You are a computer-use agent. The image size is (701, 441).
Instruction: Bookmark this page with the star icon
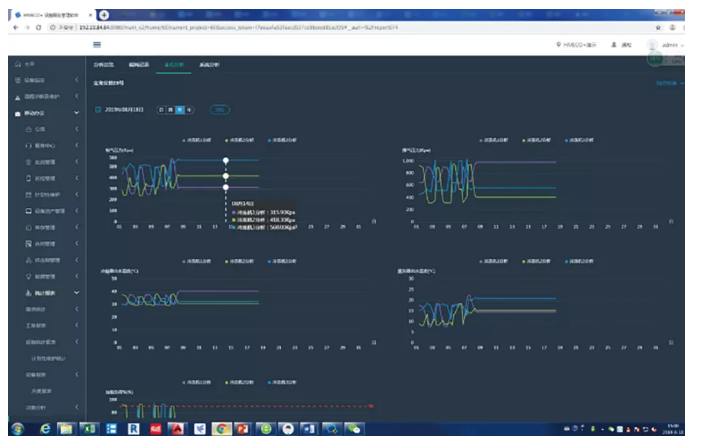[x=658, y=28]
